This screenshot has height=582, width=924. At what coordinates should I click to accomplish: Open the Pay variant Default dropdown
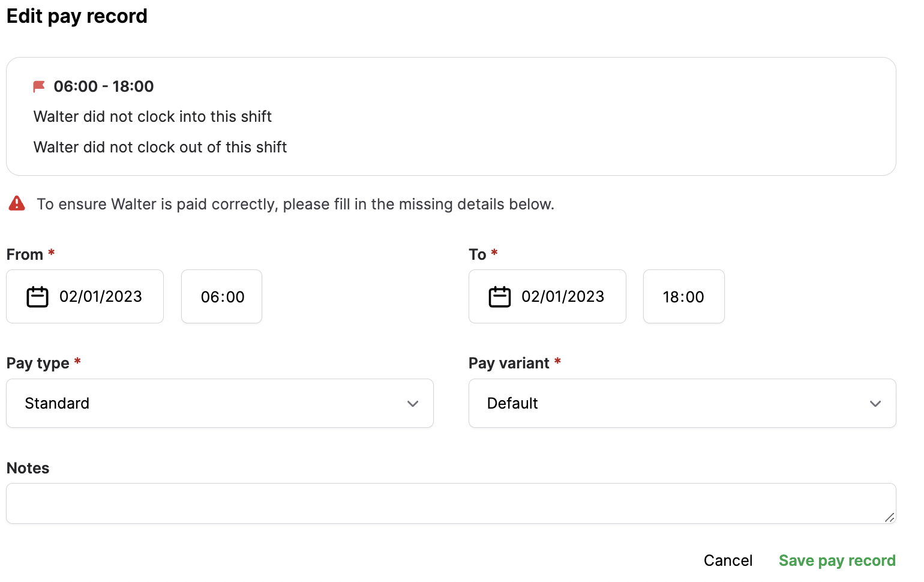coord(682,403)
